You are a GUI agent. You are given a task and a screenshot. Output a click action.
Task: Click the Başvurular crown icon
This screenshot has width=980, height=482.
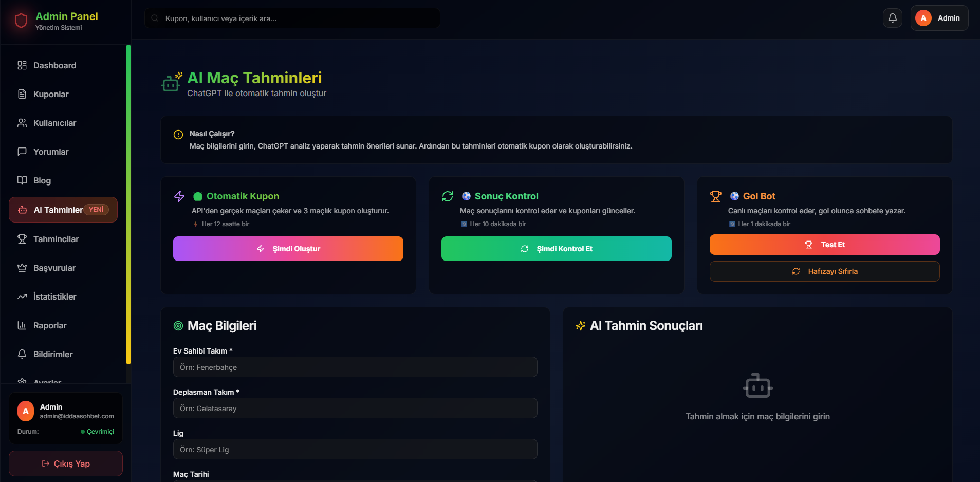pyautogui.click(x=22, y=268)
